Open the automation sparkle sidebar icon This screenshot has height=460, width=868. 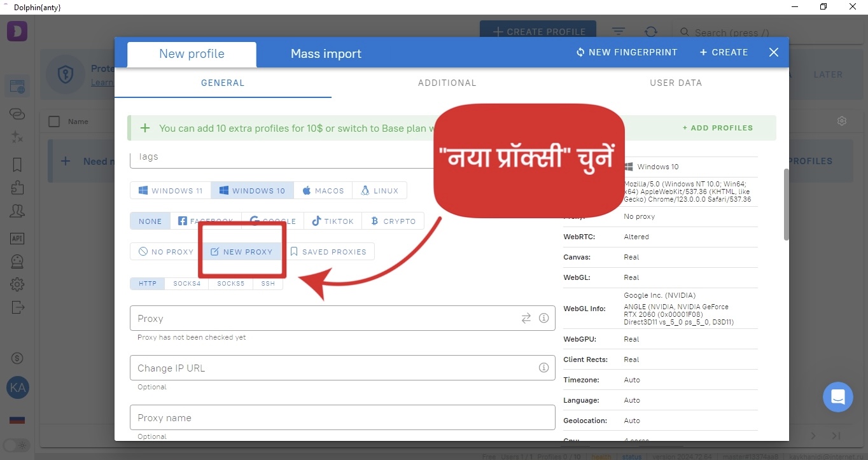pos(17,137)
